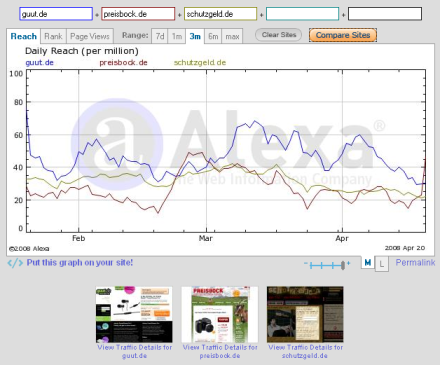440x365 pixels.
Task: Select the L graph size toggle
Action: coord(382,264)
